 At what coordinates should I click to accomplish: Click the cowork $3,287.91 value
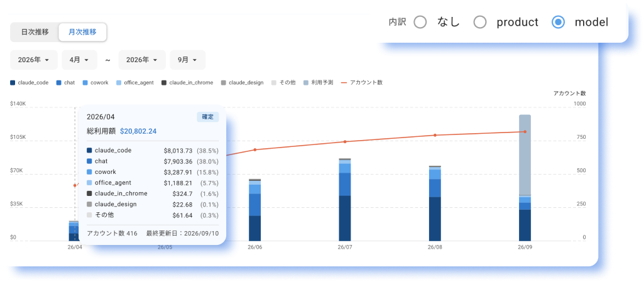point(178,172)
